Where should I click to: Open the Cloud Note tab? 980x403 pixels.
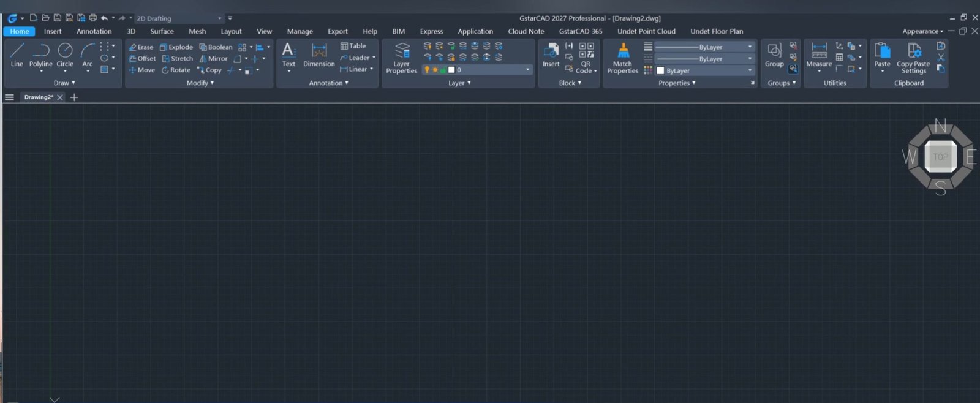pyautogui.click(x=526, y=31)
